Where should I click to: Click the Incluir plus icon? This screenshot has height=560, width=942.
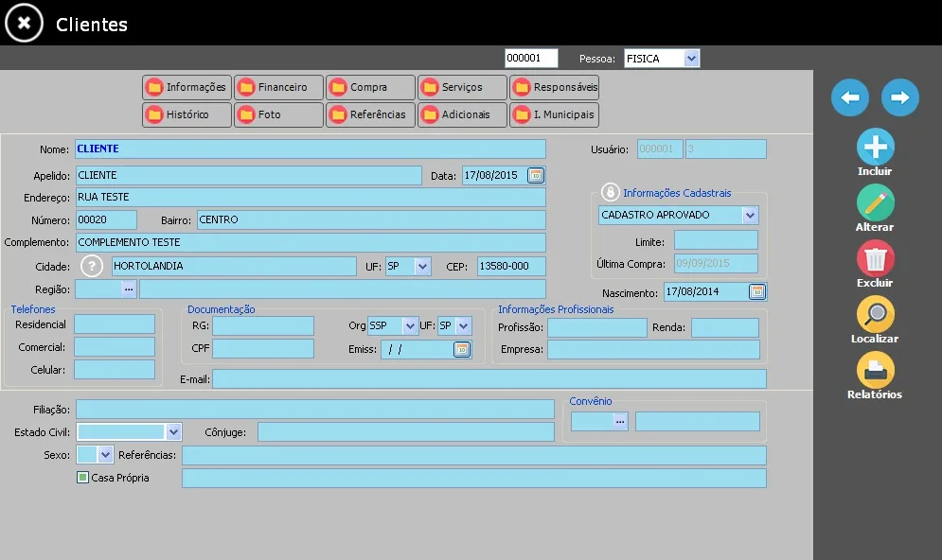[x=875, y=147]
